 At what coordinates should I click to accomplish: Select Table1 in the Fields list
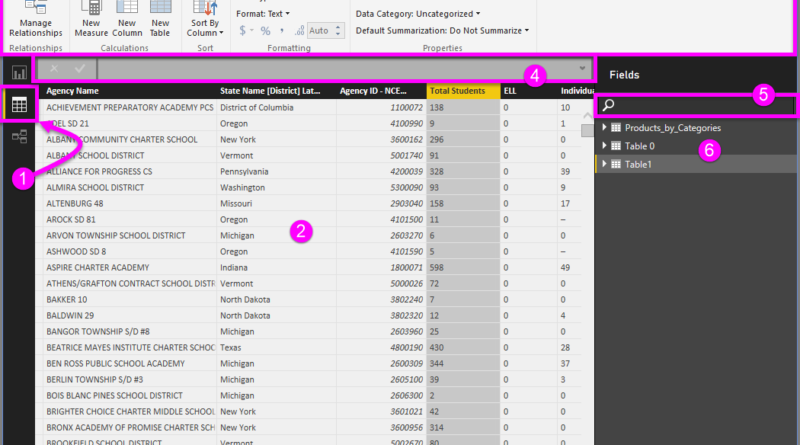638,164
